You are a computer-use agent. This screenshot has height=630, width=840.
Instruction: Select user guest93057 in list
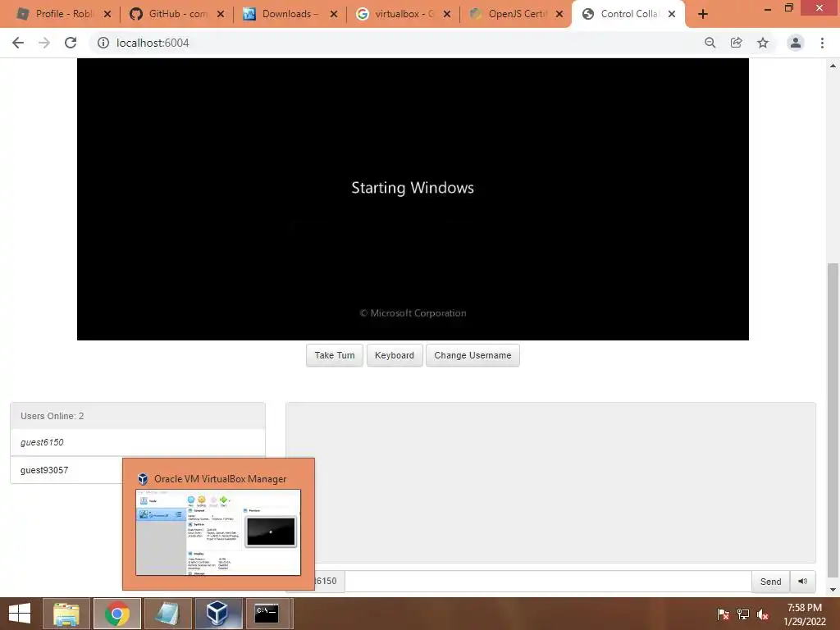[67, 470]
